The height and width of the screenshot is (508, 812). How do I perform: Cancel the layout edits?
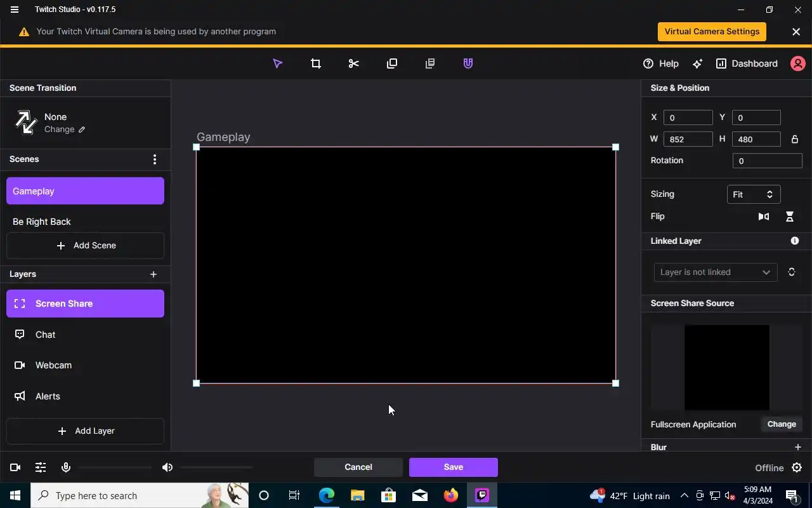click(x=358, y=467)
